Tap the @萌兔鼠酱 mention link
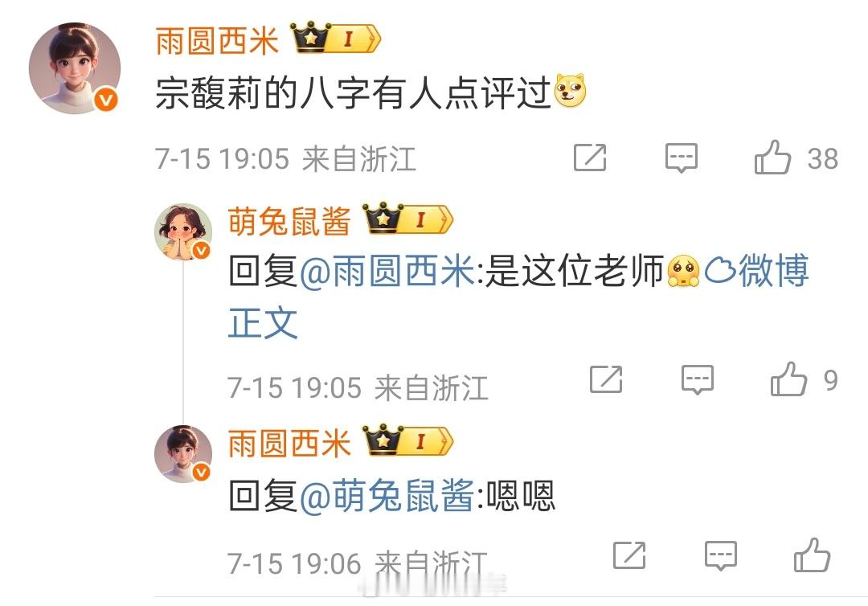The height and width of the screenshot is (606, 868). point(387,495)
